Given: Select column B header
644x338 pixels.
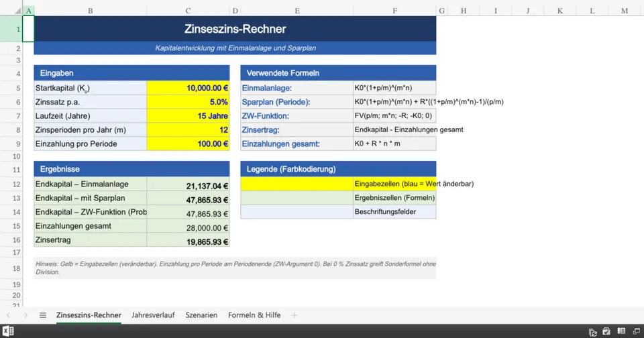Looking at the screenshot, I should 91,11.
